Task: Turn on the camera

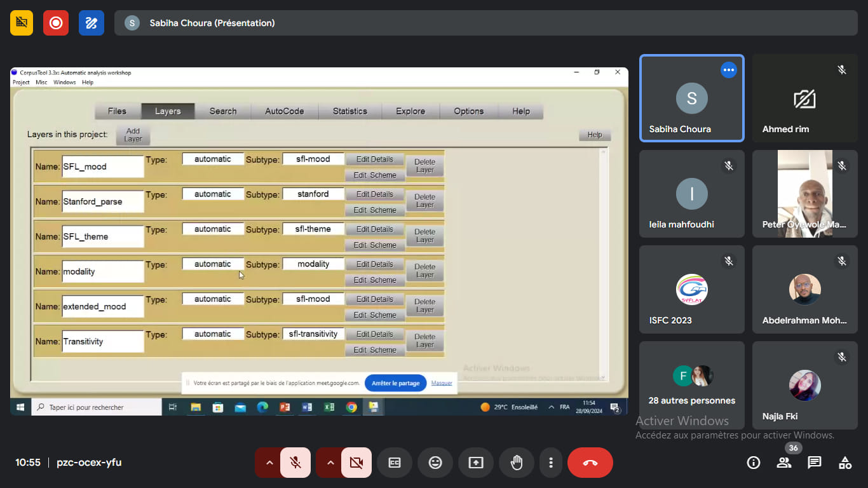Action: (356, 463)
